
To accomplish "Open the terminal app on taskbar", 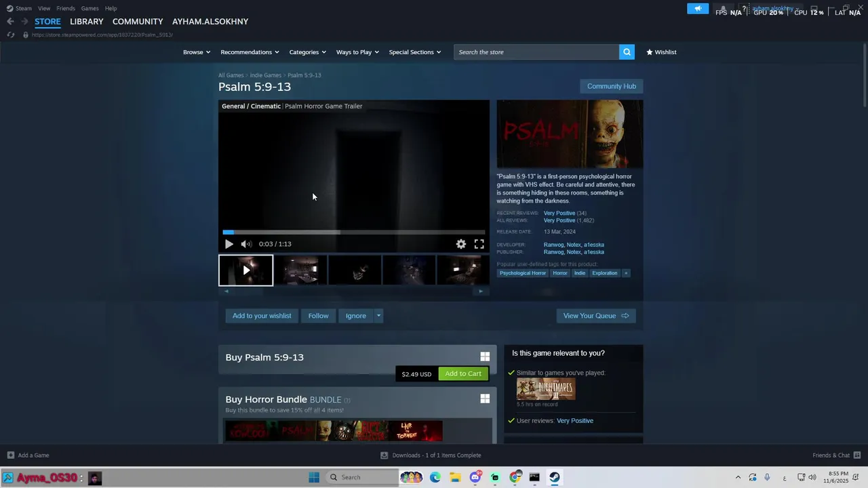I will [x=534, y=477].
